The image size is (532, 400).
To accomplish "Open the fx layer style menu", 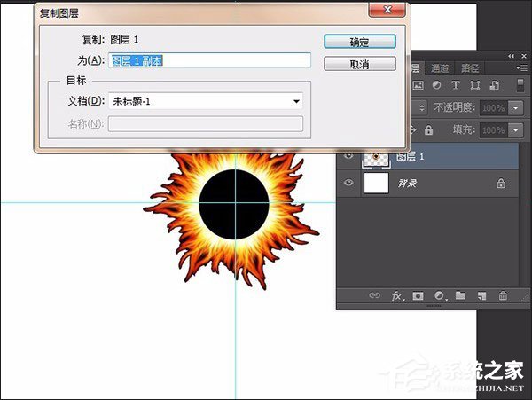I will pos(398,295).
